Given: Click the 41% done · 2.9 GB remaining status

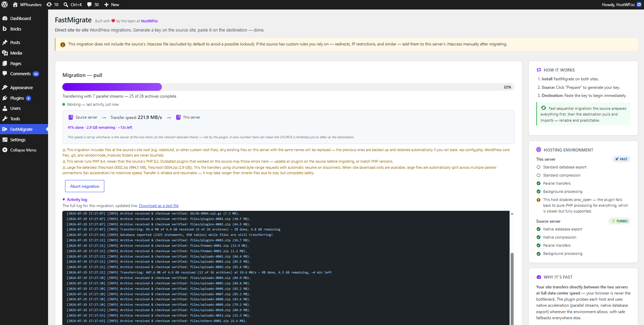Looking at the screenshot, I should click(100, 127).
